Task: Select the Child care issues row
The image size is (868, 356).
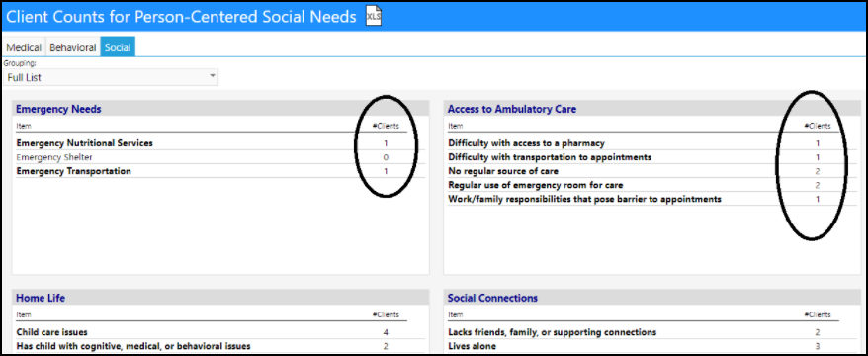Action: 220,332
